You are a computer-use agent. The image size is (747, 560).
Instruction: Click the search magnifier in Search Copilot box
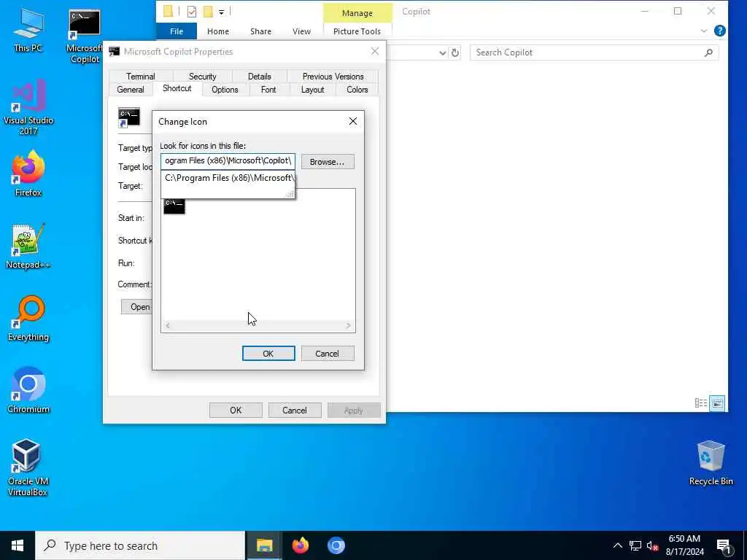pos(708,52)
